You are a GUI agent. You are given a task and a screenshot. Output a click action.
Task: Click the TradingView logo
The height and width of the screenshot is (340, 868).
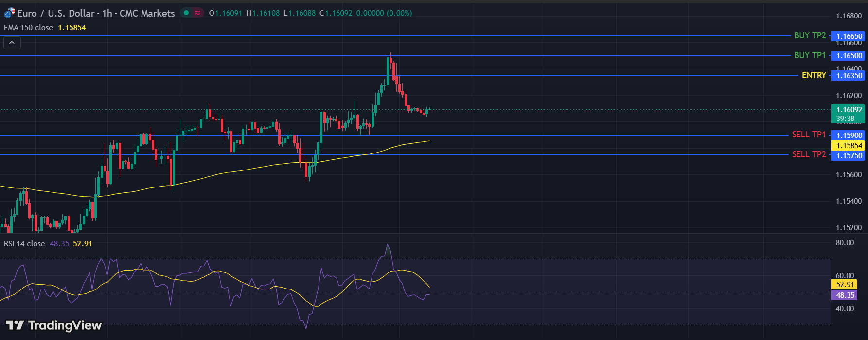pyautogui.click(x=53, y=325)
